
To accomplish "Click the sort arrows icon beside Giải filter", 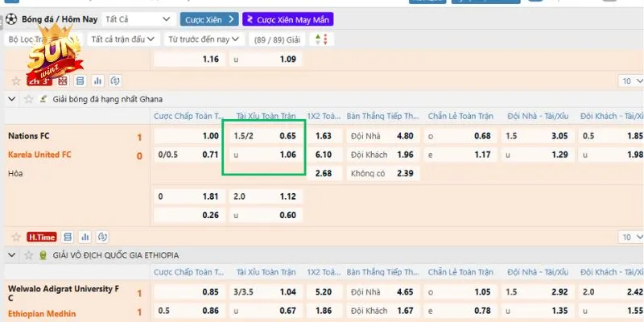I will (x=320, y=39).
